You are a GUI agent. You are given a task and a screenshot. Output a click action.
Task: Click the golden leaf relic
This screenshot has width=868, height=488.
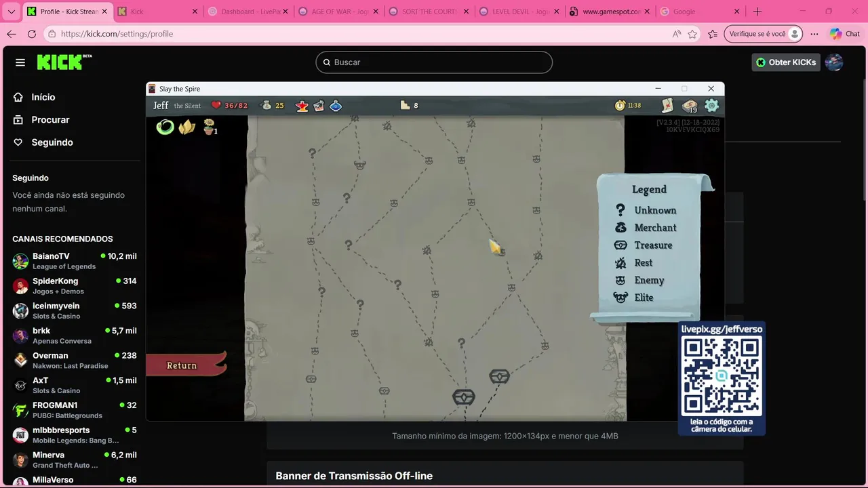[x=187, y=127]
